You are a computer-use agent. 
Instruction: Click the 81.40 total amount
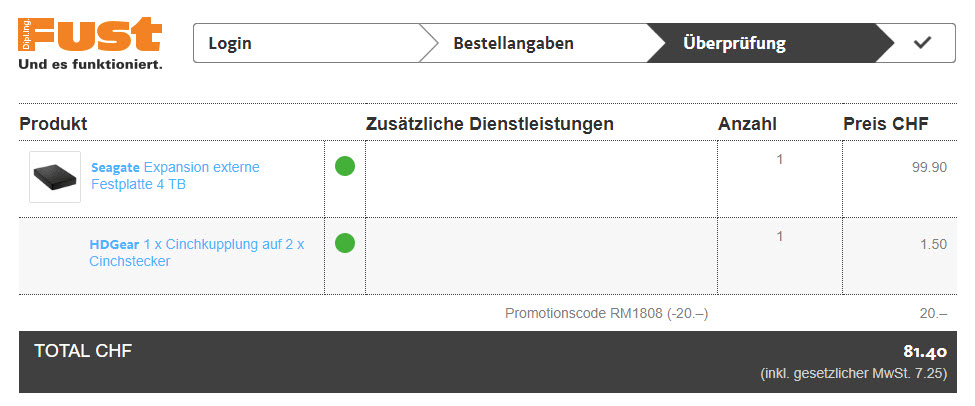pos(925,352)
